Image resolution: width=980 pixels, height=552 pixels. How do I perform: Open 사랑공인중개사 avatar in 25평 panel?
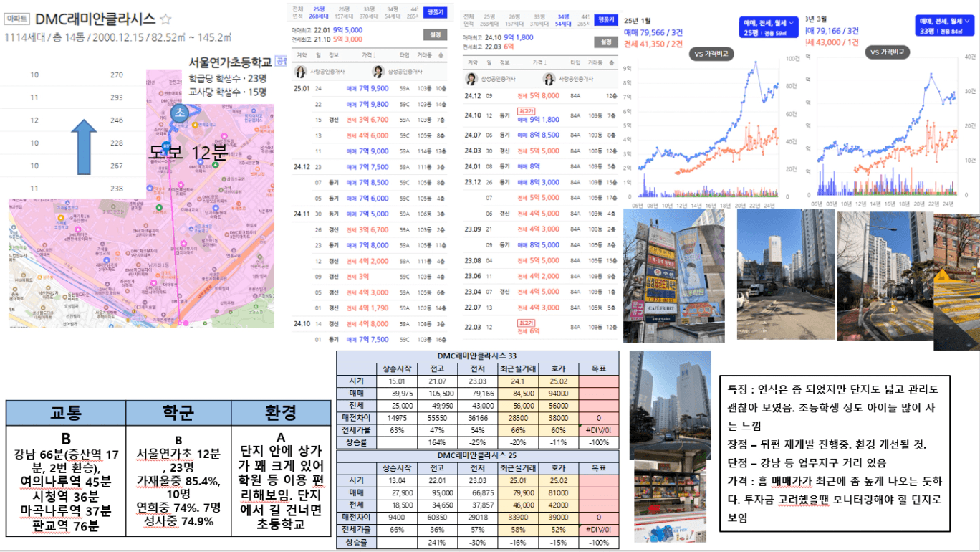coord(299,72)
